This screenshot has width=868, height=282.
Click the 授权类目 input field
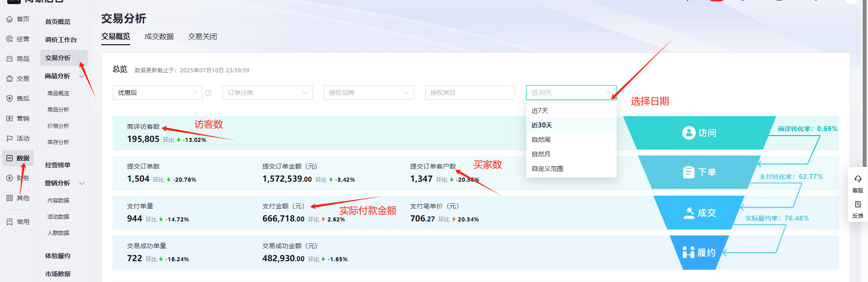point(470,93)
